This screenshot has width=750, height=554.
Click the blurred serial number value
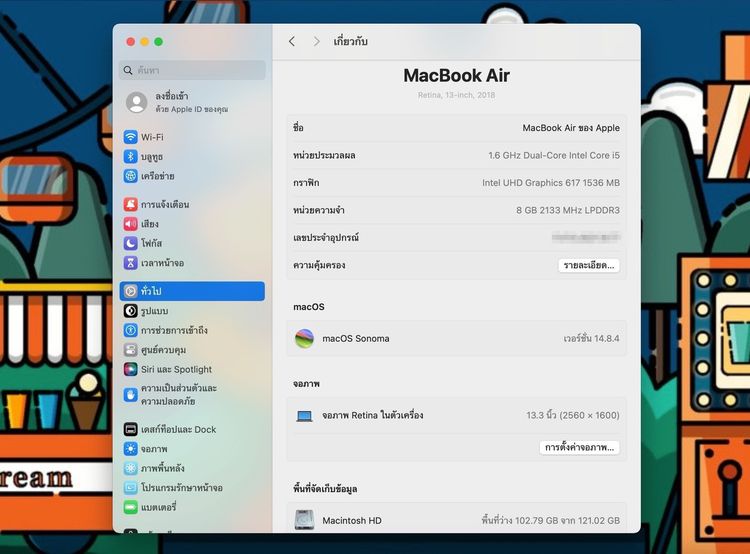click(586, 237)
